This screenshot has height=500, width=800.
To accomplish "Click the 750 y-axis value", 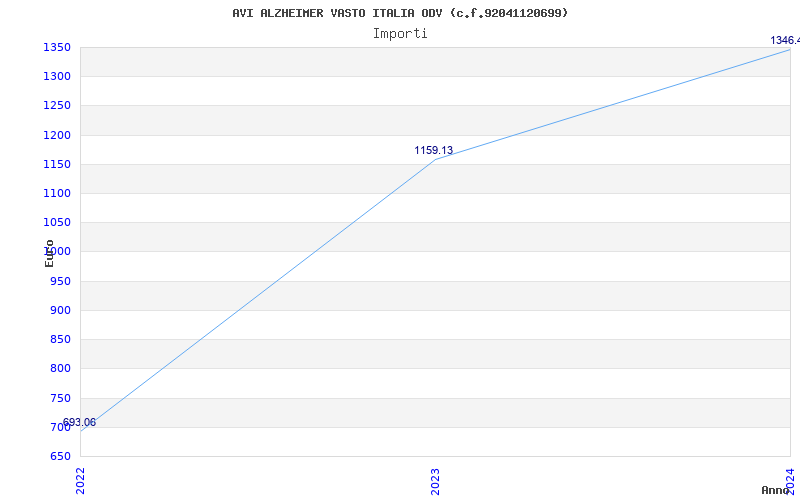I will [60, 398].
